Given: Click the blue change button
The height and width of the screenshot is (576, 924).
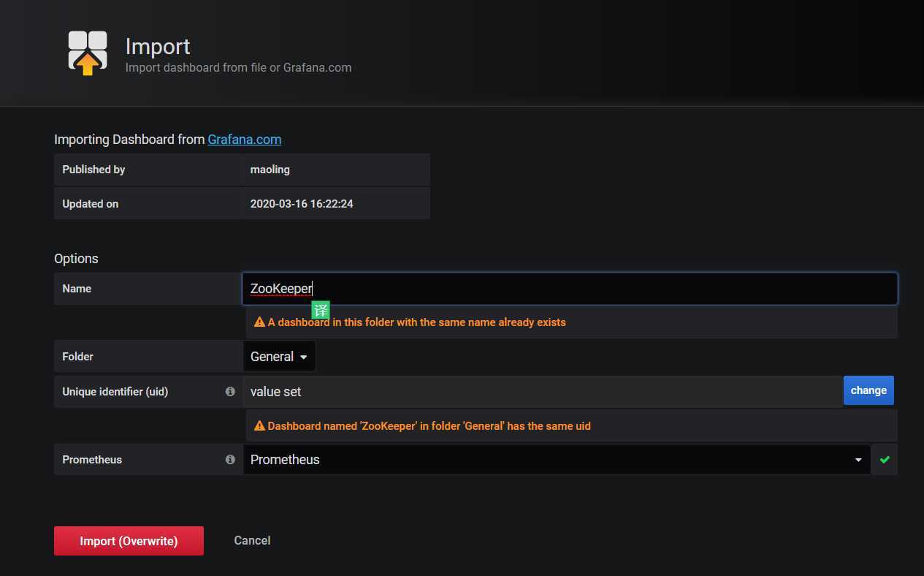Looking at the screenshot, I should click(868, 390).
